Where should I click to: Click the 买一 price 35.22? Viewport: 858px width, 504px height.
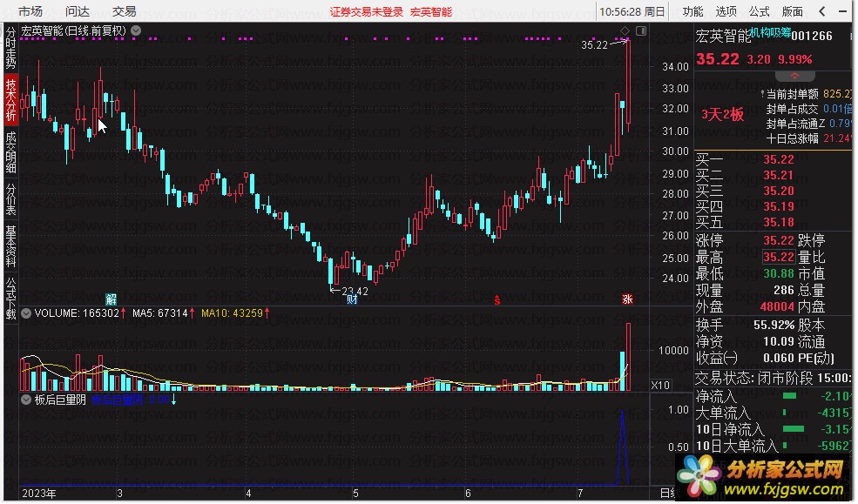click(x=779, y=159)
